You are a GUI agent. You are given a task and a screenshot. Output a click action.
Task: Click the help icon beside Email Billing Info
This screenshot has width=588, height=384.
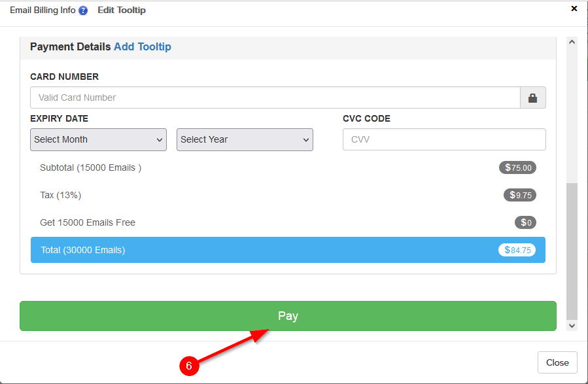tap(83, 10)
